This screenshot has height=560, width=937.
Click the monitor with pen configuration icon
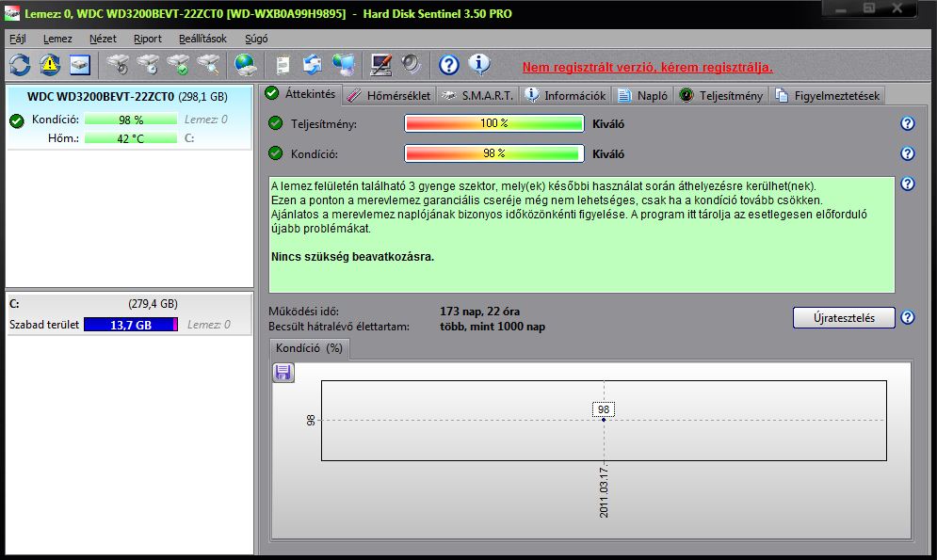coord(380,65)
